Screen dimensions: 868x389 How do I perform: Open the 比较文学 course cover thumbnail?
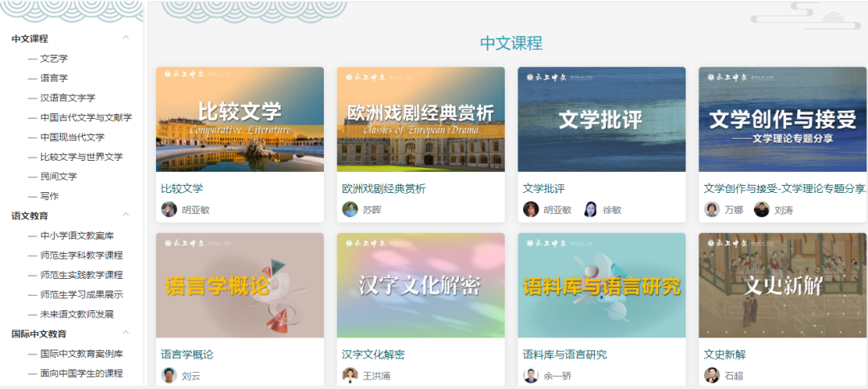240,120
